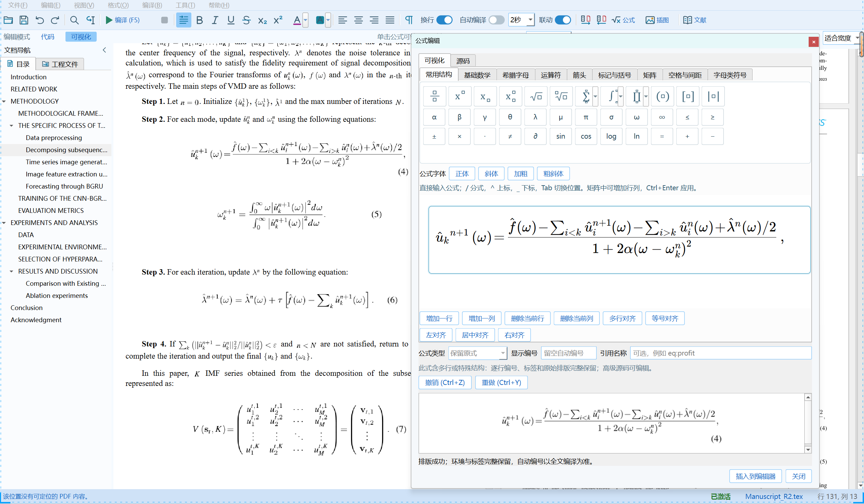Turn off the 联动 sync switch

click(x=563, y=20)
